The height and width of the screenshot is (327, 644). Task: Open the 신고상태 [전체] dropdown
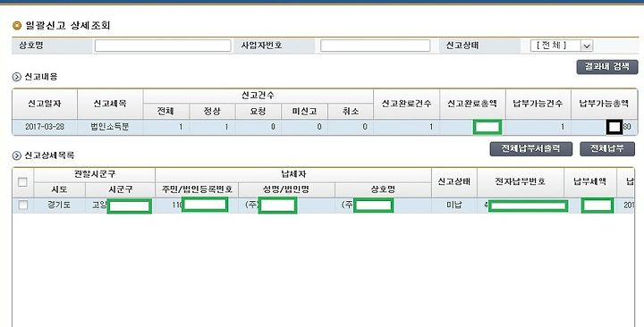[562, 46]
